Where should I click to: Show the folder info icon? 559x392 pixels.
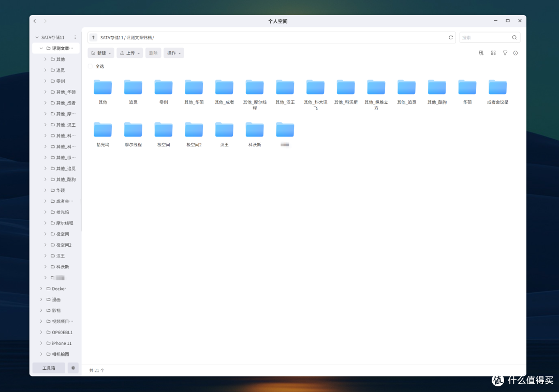pyautogui.click(x=516, y=53)
